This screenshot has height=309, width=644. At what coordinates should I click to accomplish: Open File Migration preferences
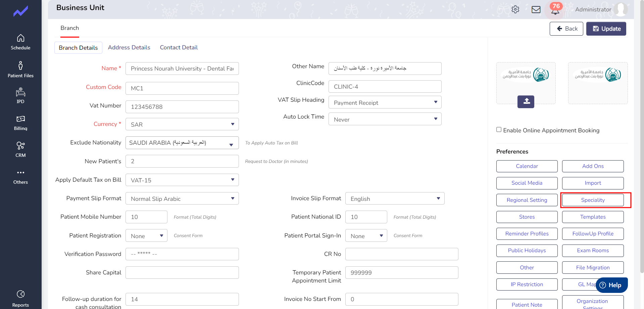click(x=593, y=268)
